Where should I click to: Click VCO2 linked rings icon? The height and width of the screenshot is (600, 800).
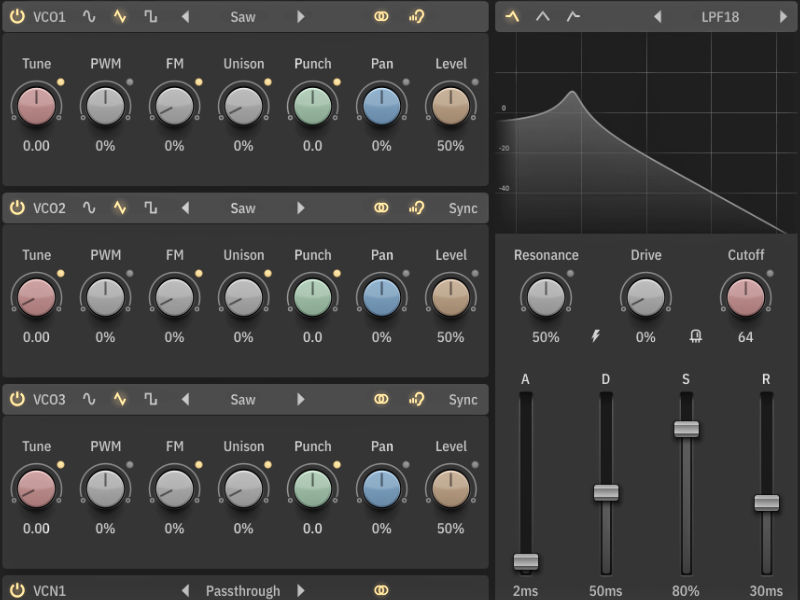click(x=381, y=208)
